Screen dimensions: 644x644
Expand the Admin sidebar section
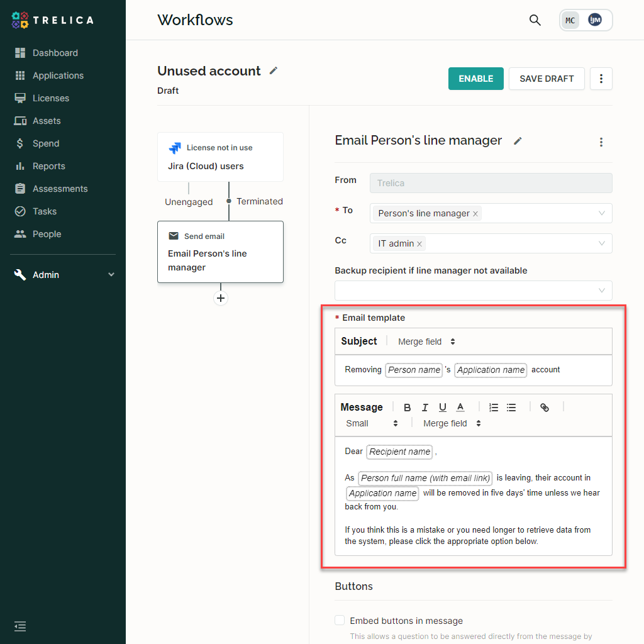click(x=63, y=275)
